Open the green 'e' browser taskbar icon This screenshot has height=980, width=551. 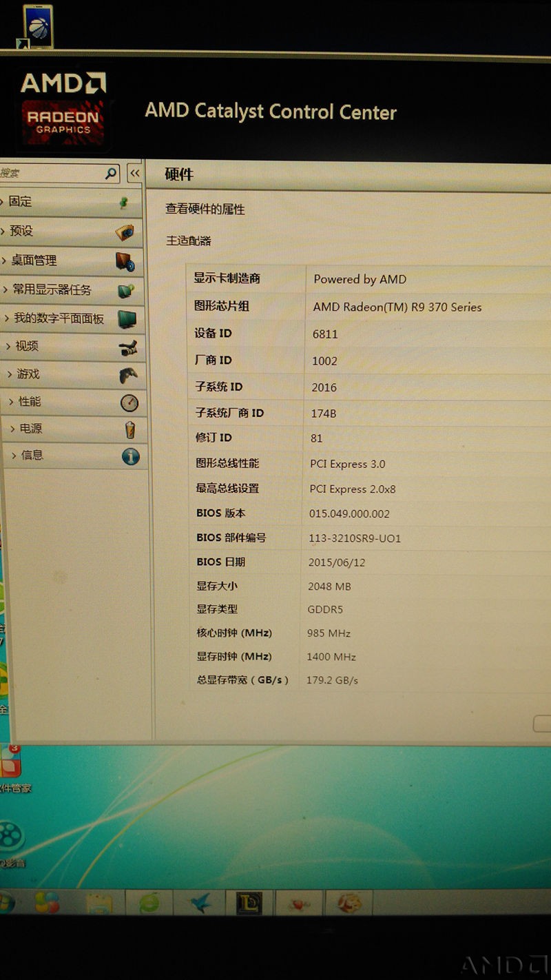(149, 903)
